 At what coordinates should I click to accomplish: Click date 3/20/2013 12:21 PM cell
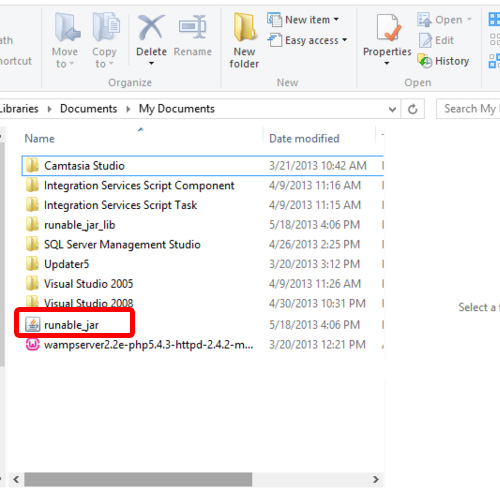click(317, 344)
